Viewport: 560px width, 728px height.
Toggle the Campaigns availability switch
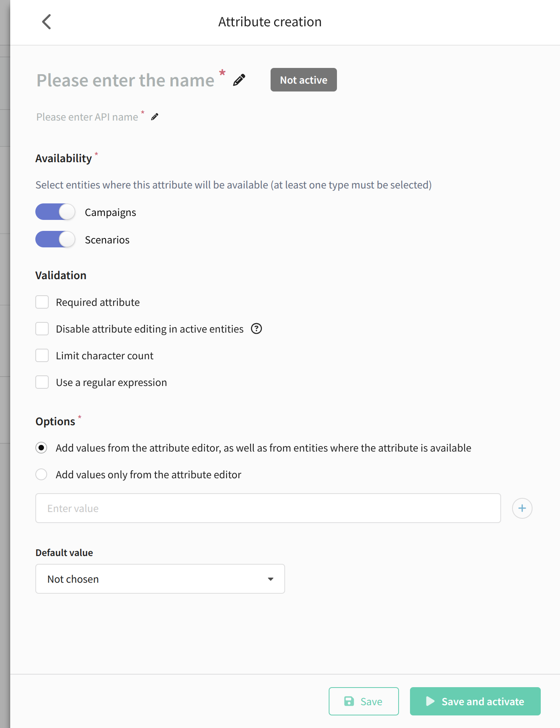click(x=55, y=212)
